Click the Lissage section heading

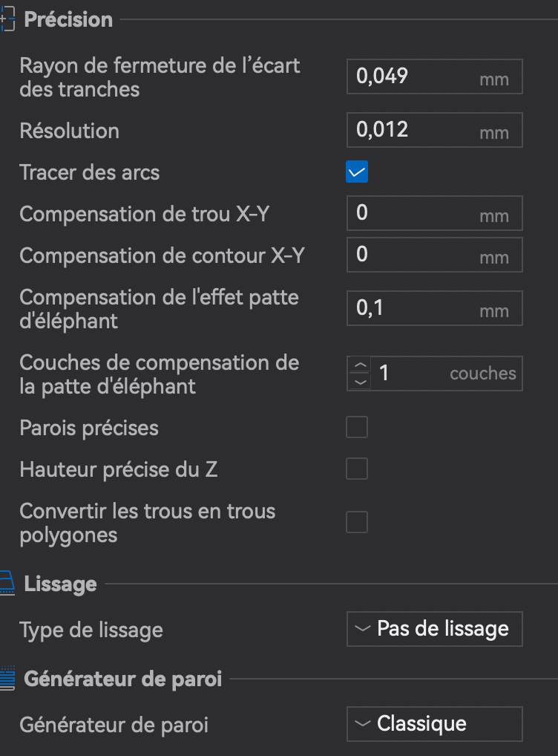click(x=61, y=584)
